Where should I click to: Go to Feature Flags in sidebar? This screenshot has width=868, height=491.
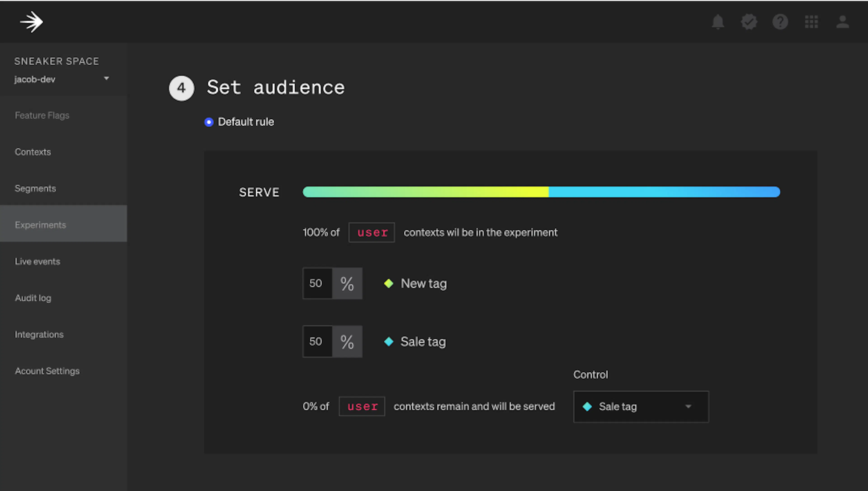pos(42,115)
